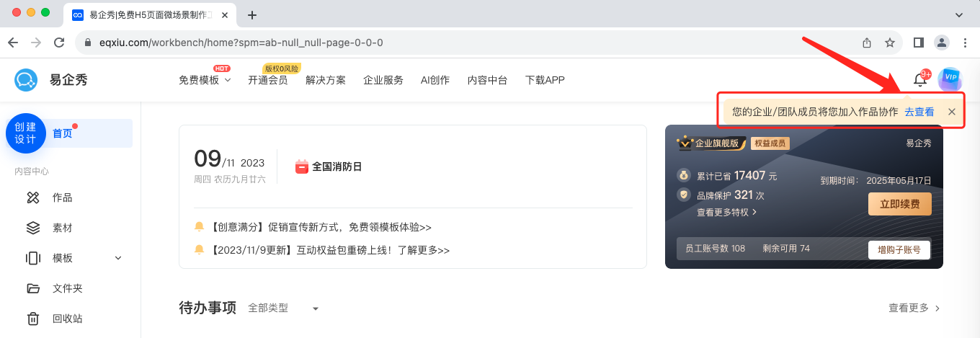The height and width of the screenshot is (338, 980).
Task: Open the VIP user avatar menu
Action: [950, 79]
